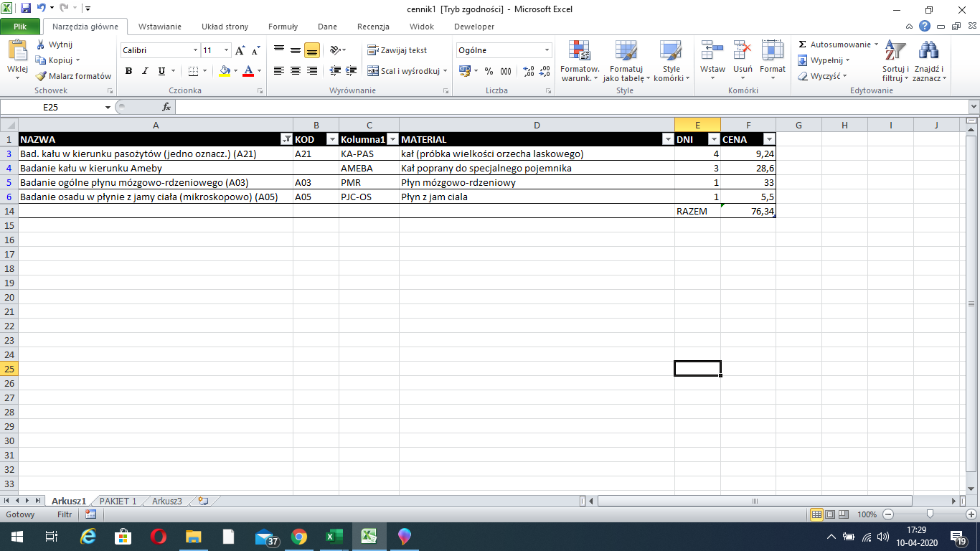Open Sortuj i filtruj funnel menu
Image resolution: width=980 pixels, height=551 pixels.
(895, 61)
